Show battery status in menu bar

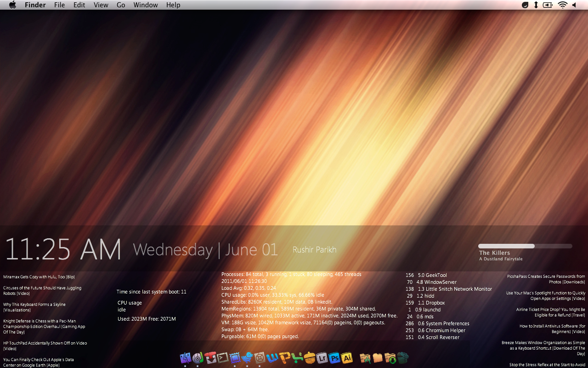[548, 5]
